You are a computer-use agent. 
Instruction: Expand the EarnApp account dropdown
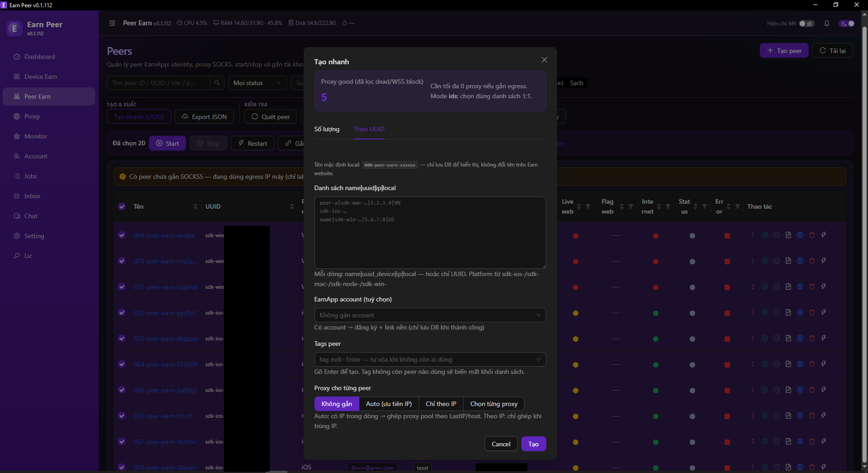(x=430, y=315)
